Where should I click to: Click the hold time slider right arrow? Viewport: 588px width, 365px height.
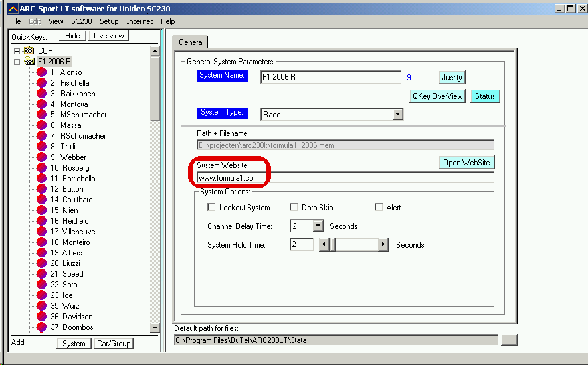click(383, 245)
